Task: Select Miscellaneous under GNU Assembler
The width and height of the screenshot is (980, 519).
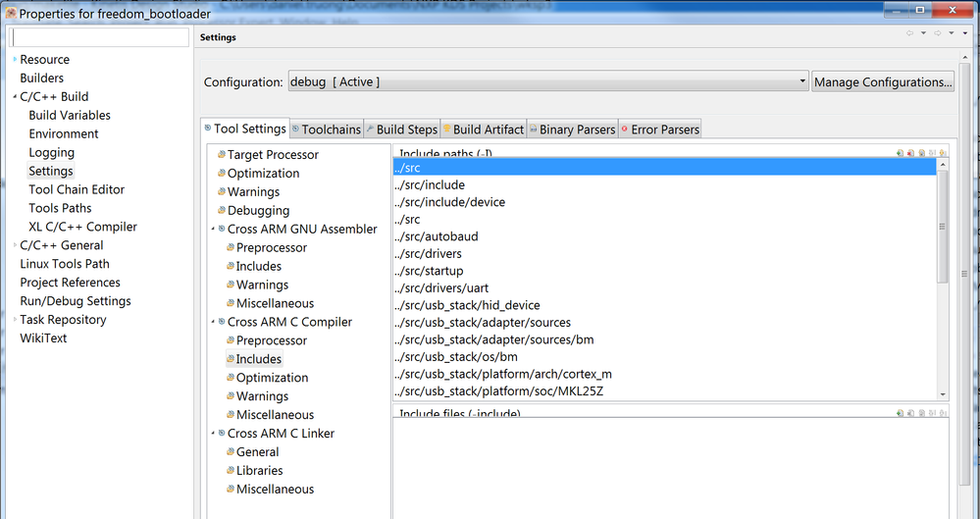Action: pyautogui.click(x=275, y=303)
